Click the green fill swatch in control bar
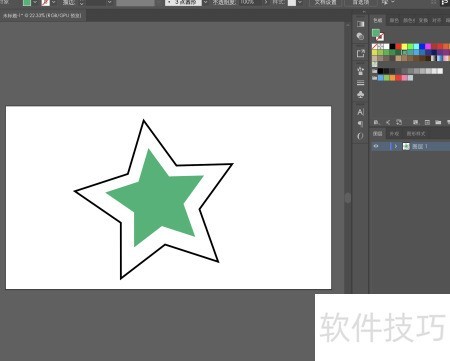Viewport: 450px width, 361px height. point(26,3)
